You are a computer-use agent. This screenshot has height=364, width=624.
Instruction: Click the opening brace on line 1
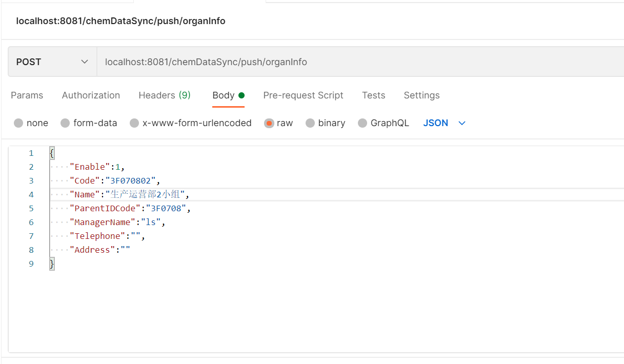[x=51, y=152]
